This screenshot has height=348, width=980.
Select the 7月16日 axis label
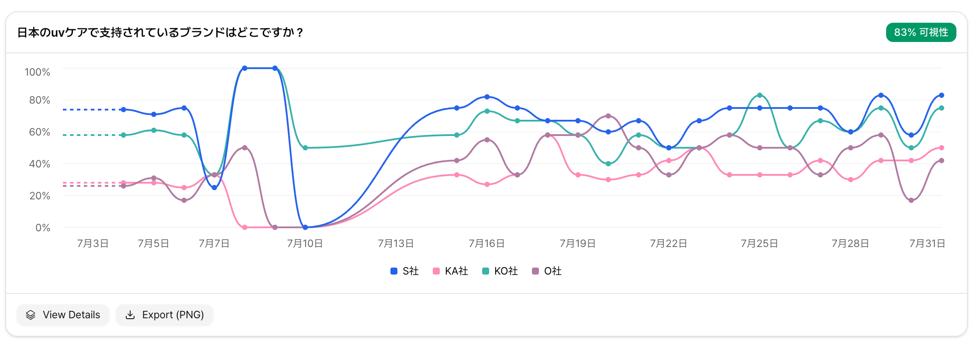pos(487,244)
